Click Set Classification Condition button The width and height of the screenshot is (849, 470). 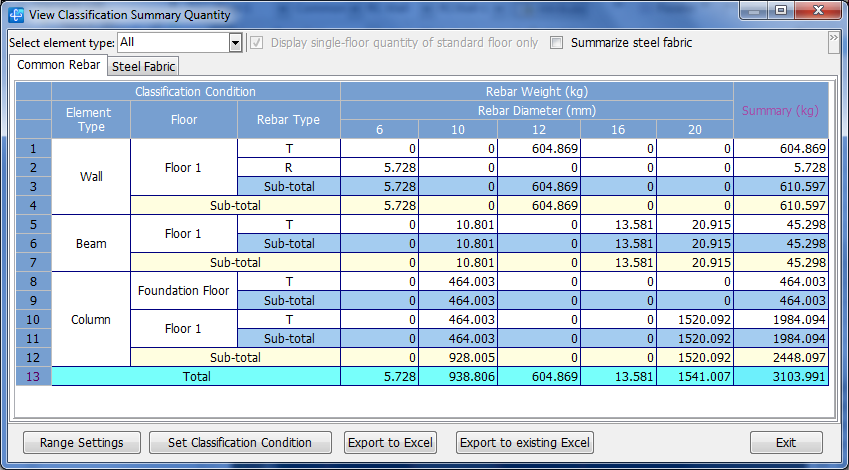[x=239, y=442]
